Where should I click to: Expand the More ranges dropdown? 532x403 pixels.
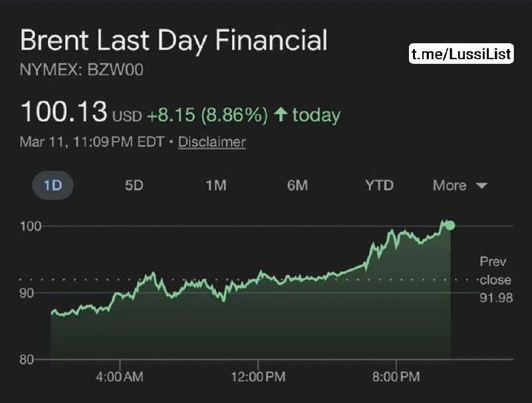pos(460,186)
